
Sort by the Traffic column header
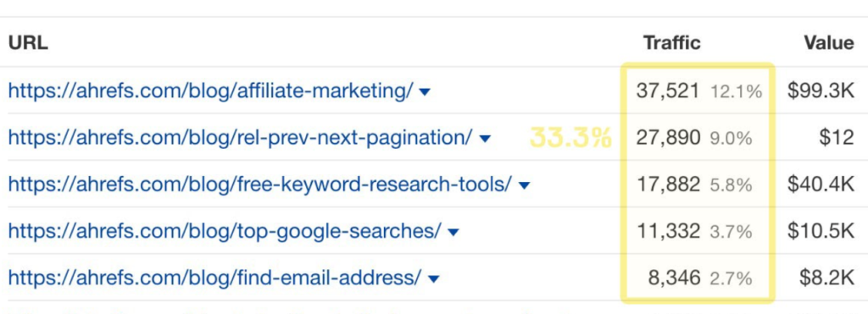671,43
